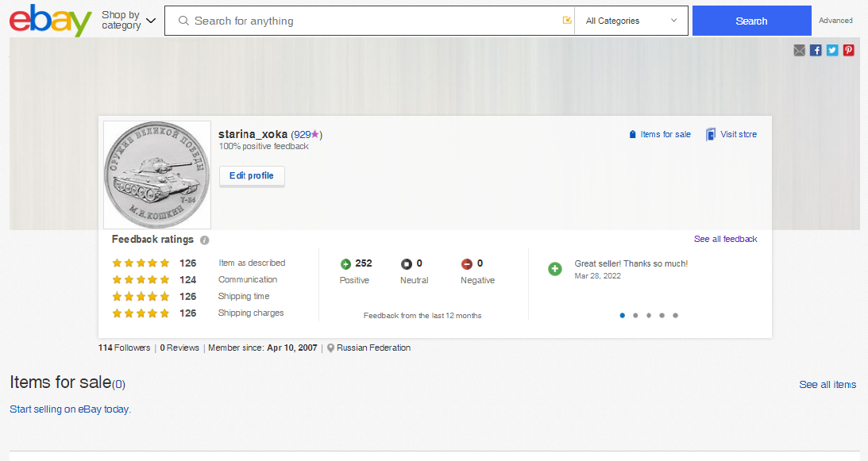Open the Visit store link

click(739, 134)
